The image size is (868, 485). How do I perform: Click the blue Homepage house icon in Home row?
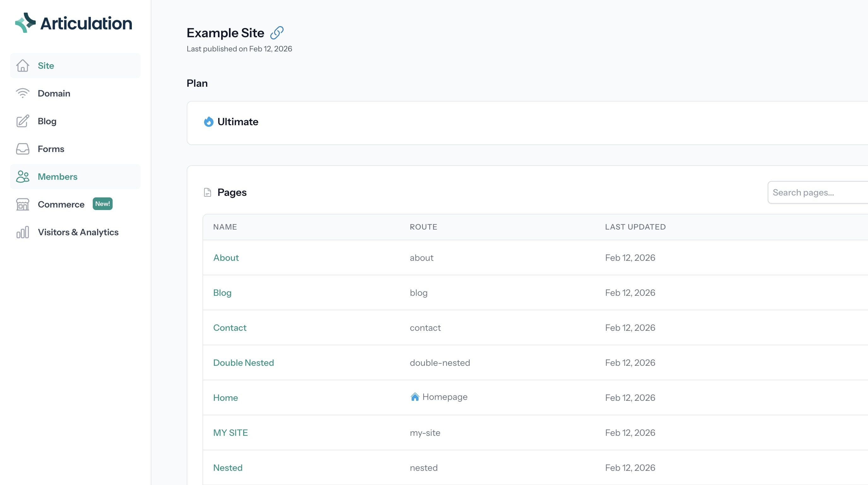tap(415, 397)
